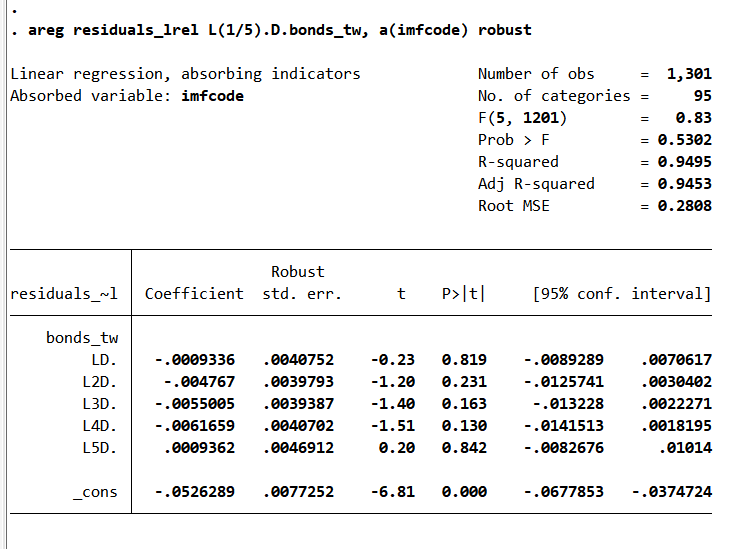The image size is (743, 549).
Task: Click the LD. coefficient -.0009336
Action: tap(194, 360)
